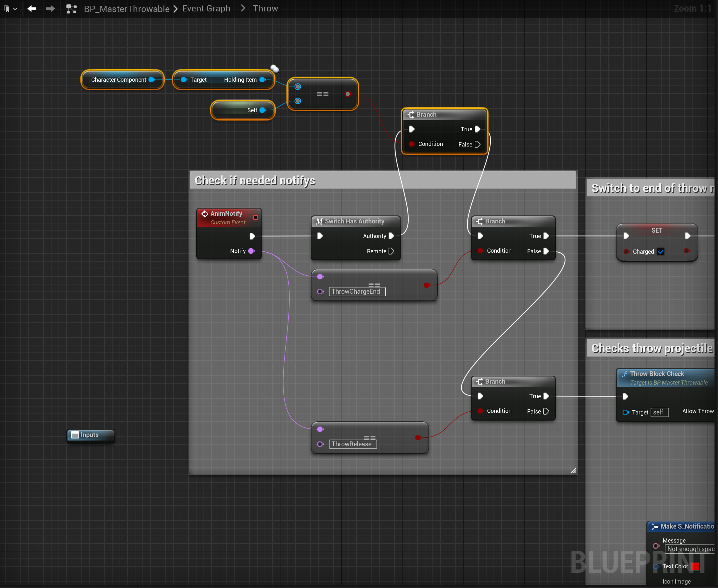
Task: Click the resize handle of Check notifys comment
Action: coord(573,470)
